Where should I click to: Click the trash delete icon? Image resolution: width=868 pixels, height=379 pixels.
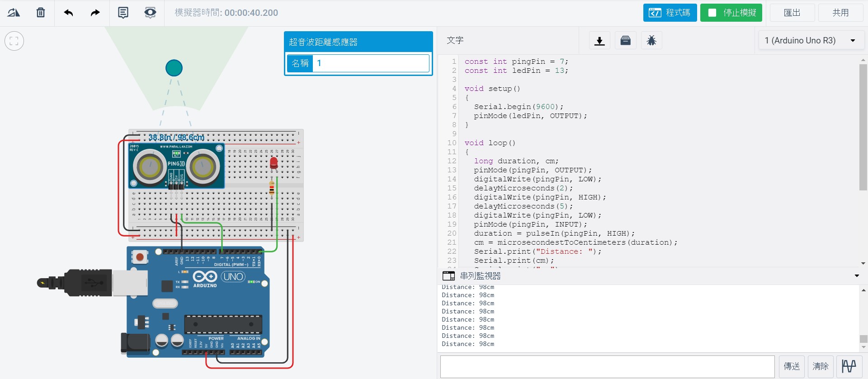tap(41, 13)
